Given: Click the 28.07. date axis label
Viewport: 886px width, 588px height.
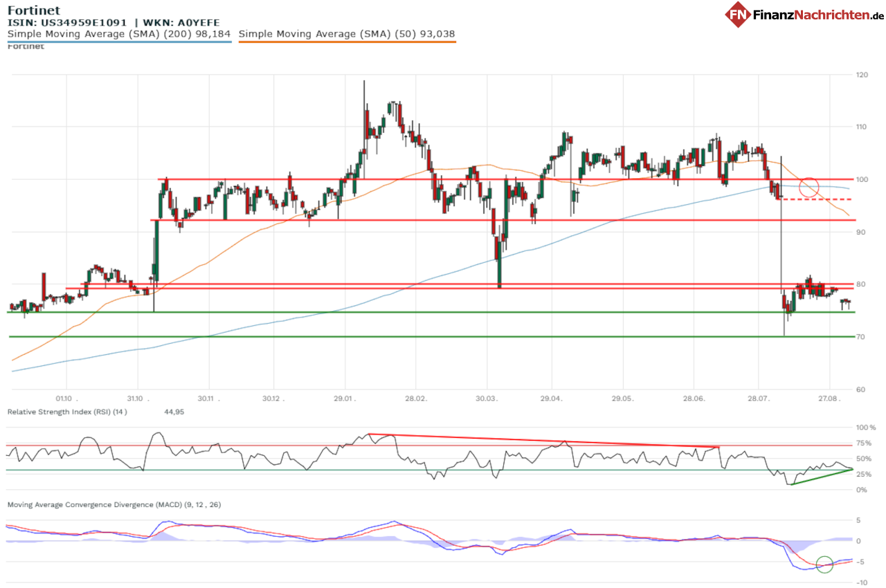Looking at the screenshot, I should 758,399.
